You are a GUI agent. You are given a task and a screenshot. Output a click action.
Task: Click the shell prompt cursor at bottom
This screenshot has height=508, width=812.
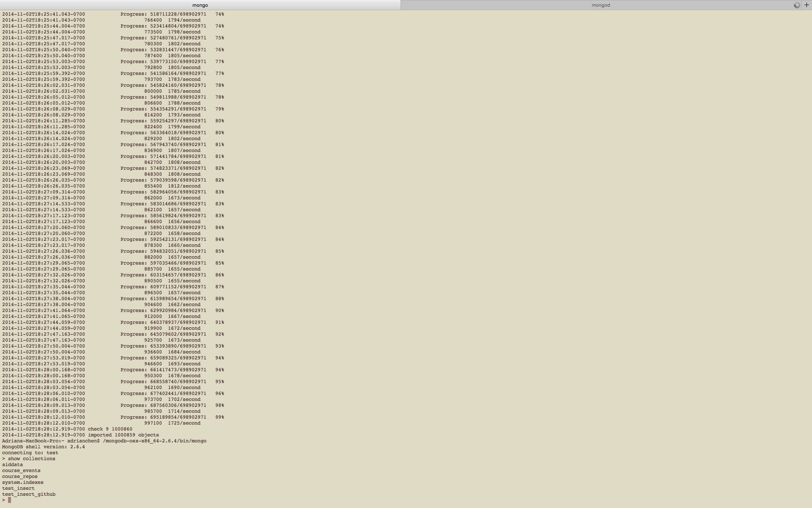(x=9, y=500)
